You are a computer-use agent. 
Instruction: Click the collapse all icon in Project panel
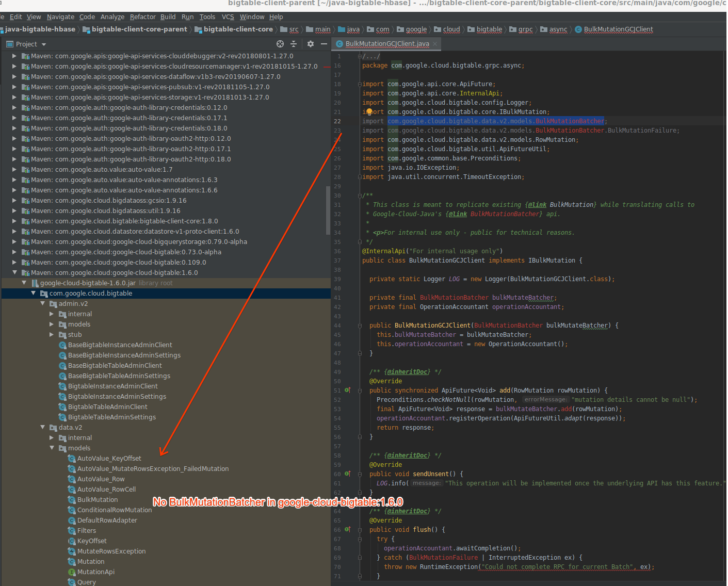point(294,44)
